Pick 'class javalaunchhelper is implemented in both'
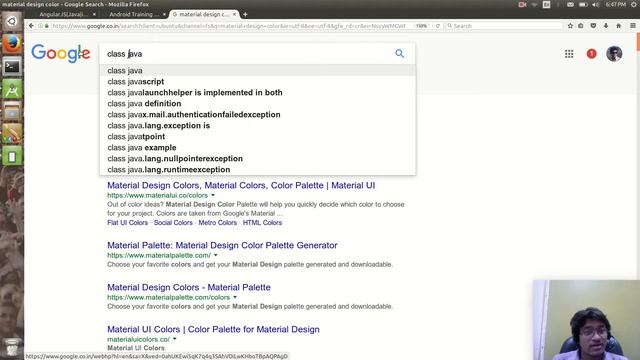640x360 pixels. pos(258,93)
